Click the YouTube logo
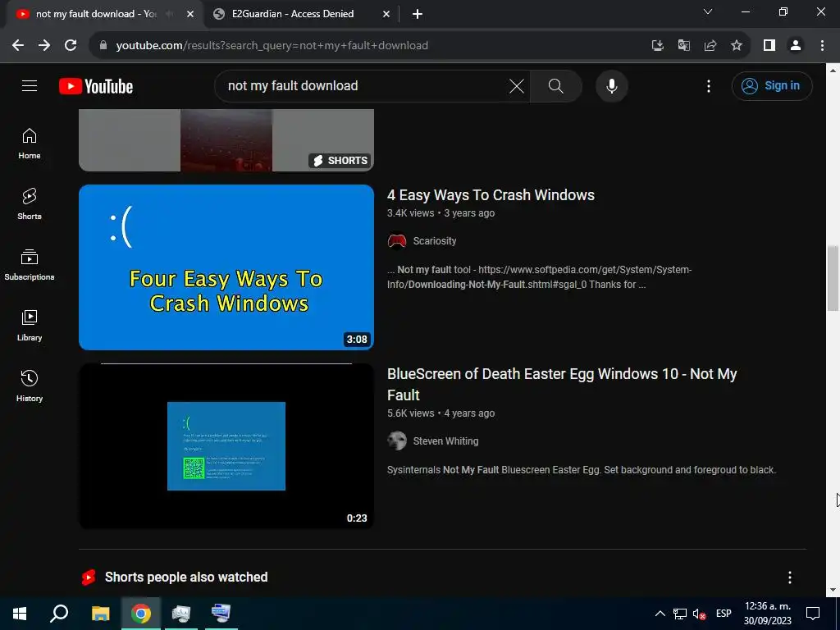 96,86
